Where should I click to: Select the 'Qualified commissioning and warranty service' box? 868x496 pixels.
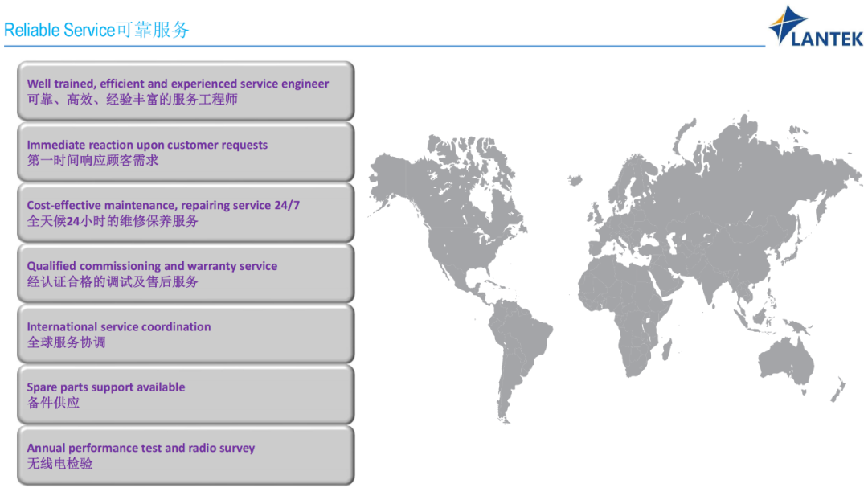coord(186,273)
